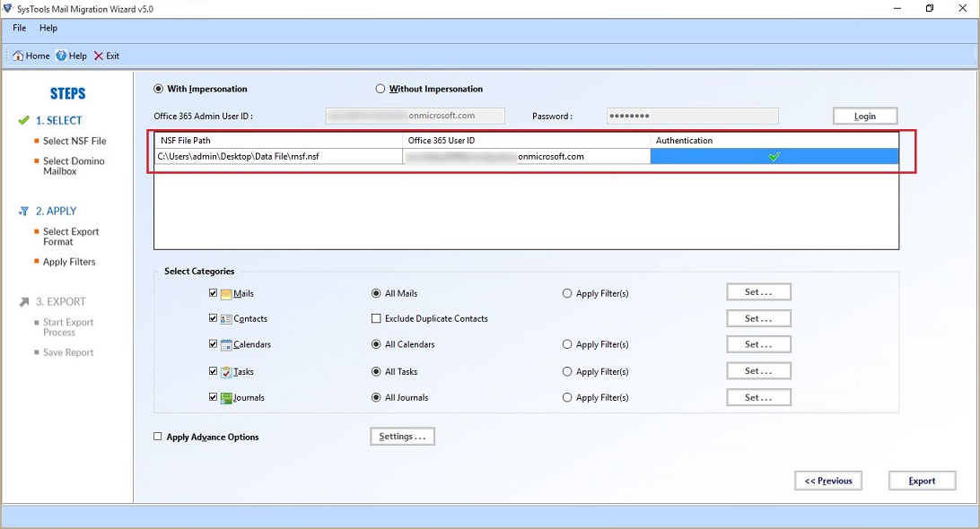Viewport: 980px width, 529px height.
Task: Click the arrow icon beside 3. EXPORT
Action: [23, 301]
